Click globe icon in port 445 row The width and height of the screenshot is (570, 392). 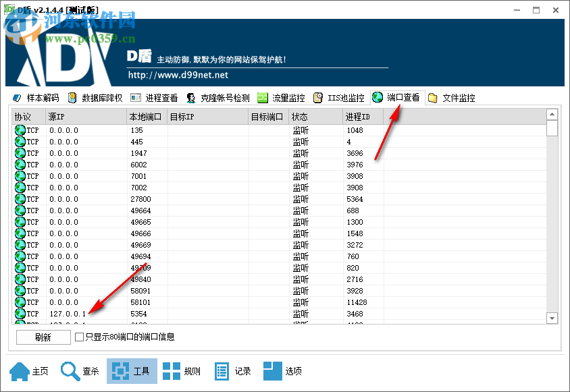[x=20, y=142]
